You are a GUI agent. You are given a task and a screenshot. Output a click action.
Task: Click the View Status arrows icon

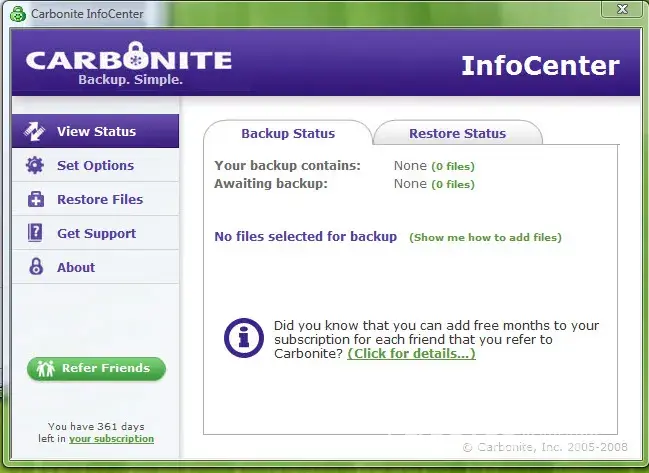36,131
